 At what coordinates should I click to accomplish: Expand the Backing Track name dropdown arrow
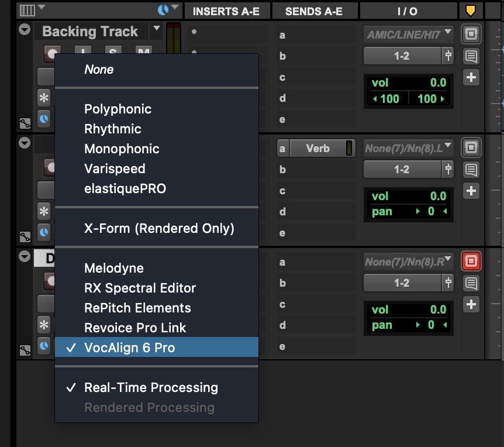tap(156, 29)
